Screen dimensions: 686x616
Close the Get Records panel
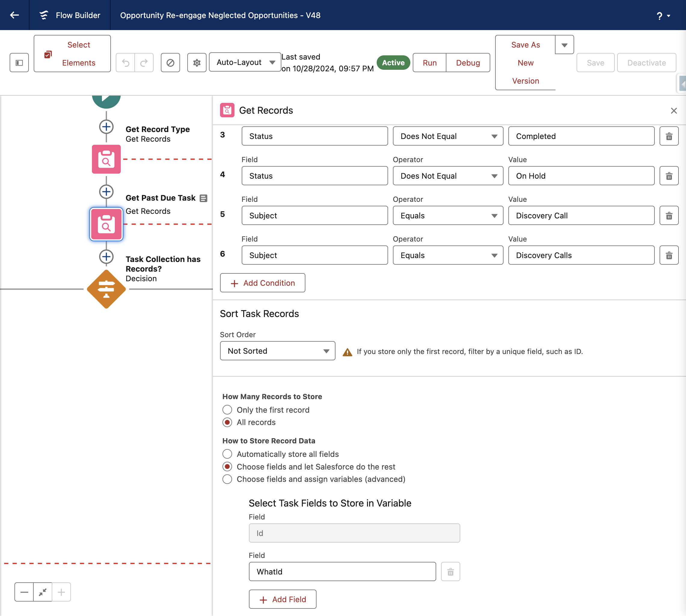click(x=673, y=111)
